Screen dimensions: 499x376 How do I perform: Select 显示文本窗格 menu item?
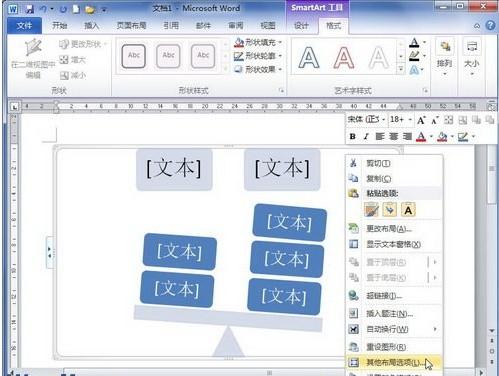[394, 244]
